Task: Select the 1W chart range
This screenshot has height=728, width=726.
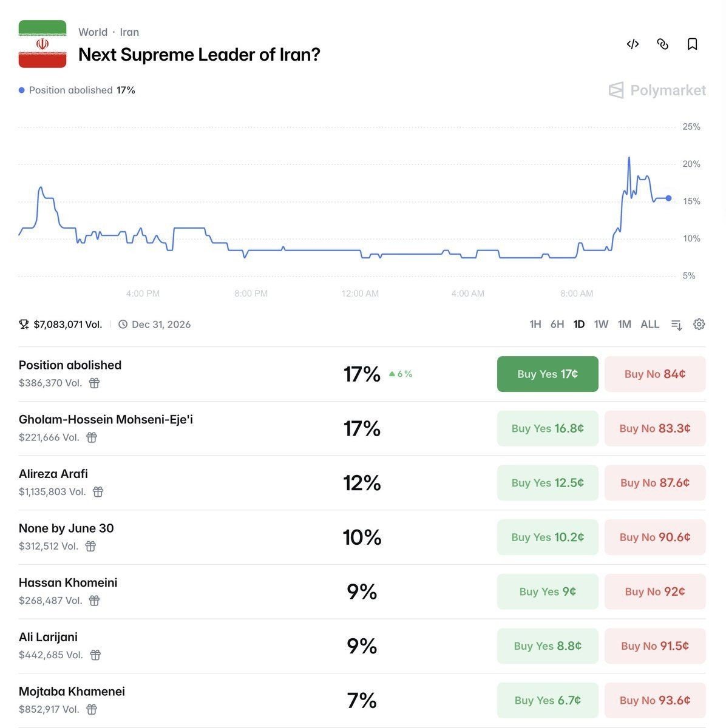Action: (x=601, y=325)
